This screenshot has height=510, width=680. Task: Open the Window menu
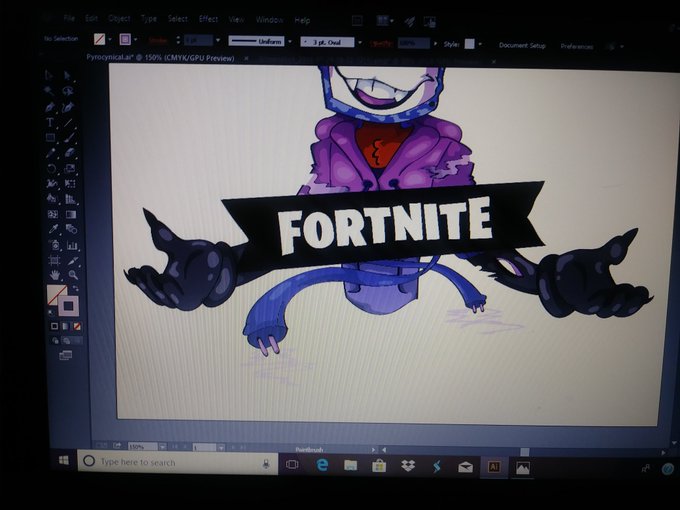(x=269, y=20)
